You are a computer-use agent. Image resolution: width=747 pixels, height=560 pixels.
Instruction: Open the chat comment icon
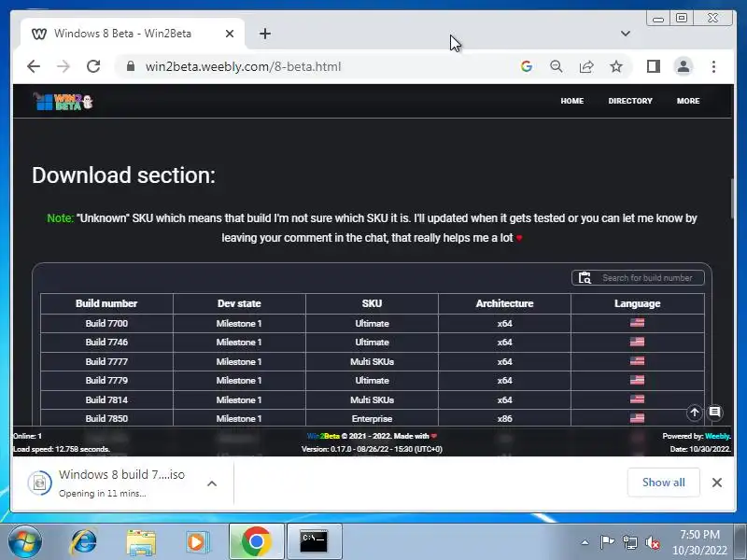point(714,413)
